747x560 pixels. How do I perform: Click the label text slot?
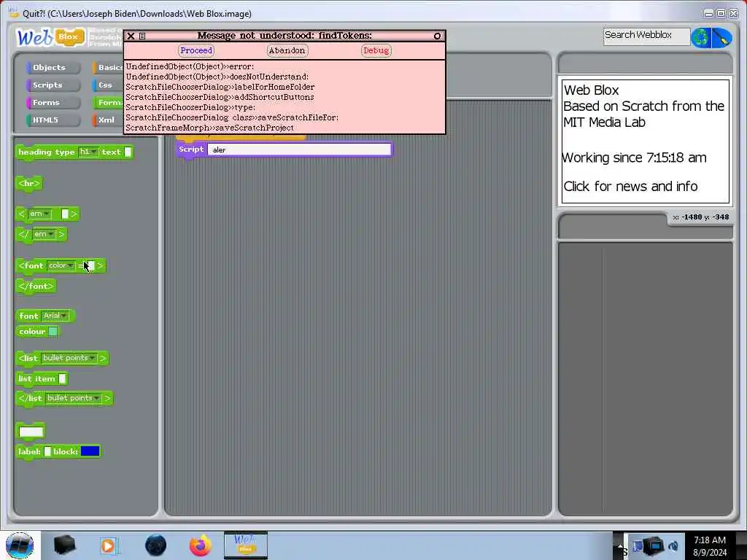(x=47, y=451)
